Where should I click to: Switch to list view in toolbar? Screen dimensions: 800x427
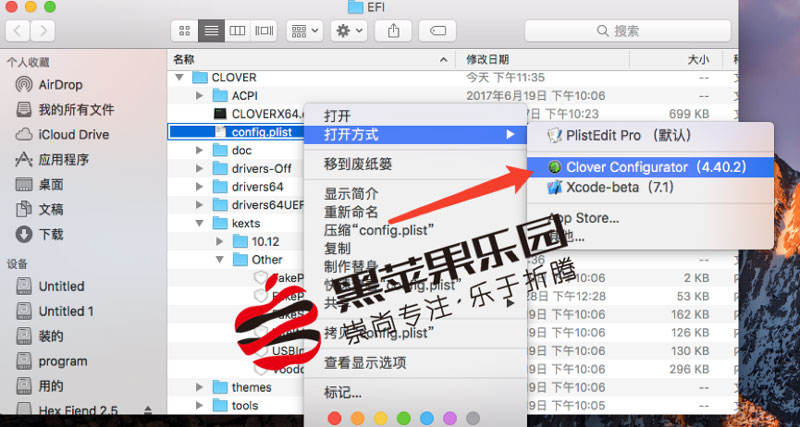tap(211, 31)
